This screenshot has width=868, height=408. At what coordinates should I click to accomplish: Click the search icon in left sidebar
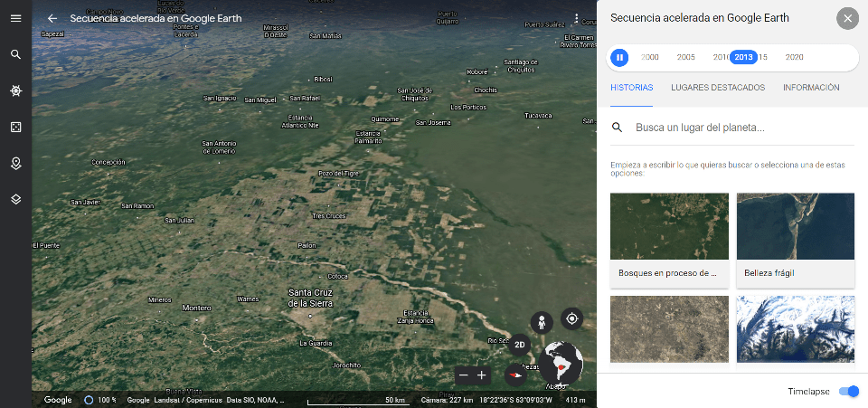tap(15, 54)
